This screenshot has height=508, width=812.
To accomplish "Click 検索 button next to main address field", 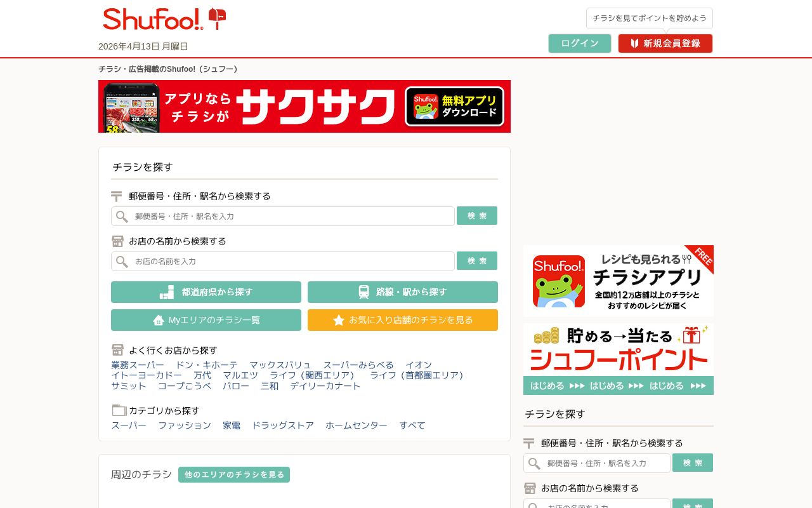I will pos(477,216).
